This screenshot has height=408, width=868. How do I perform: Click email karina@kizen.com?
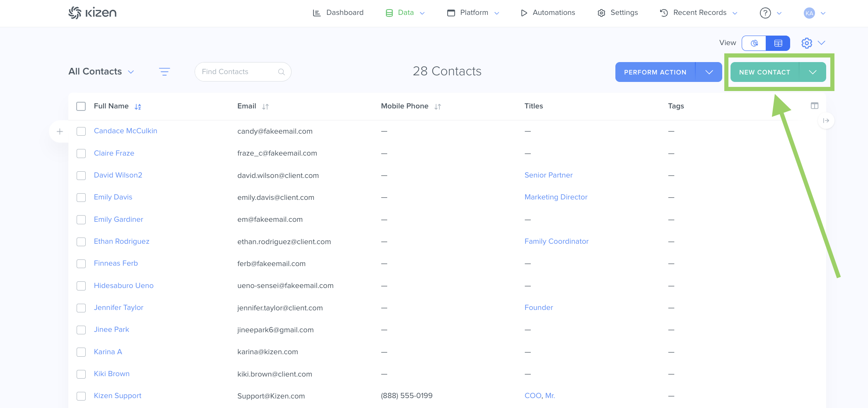tap(268, 352)
